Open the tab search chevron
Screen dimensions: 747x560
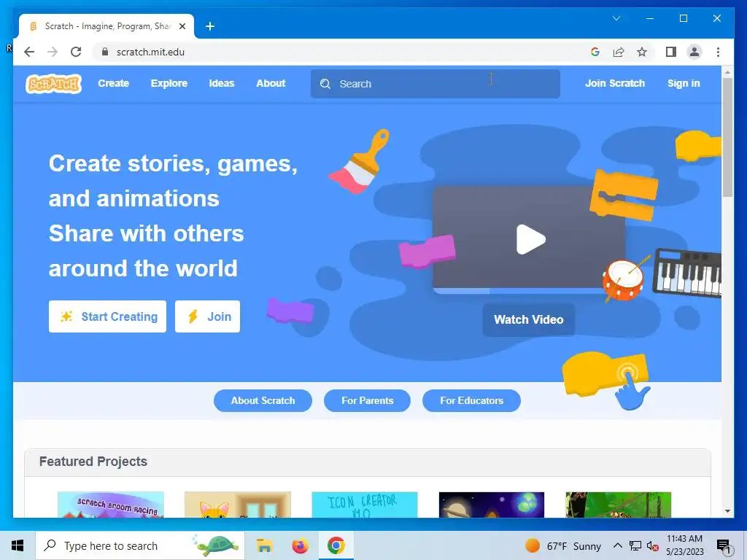point(616,18)
